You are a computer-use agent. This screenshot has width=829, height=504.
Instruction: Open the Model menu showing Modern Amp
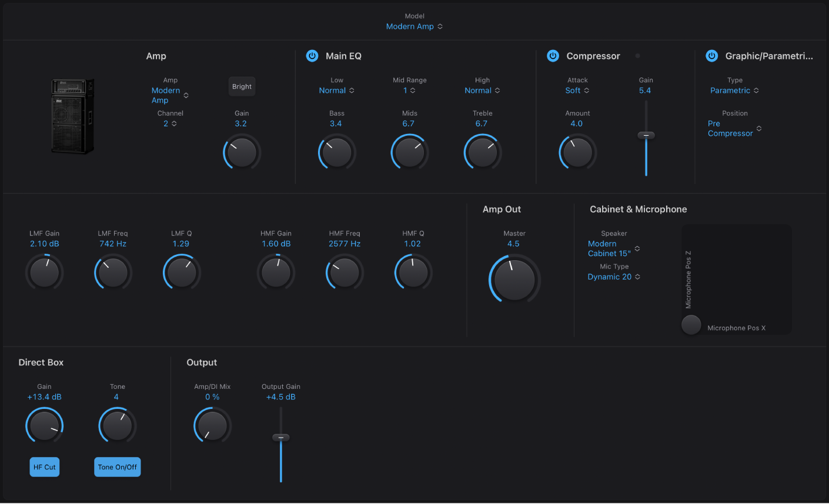pyautogui.click(x=414, y=26)
